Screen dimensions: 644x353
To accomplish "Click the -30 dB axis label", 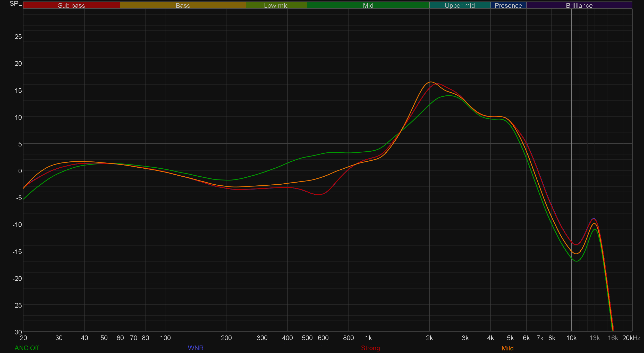I will coord(17,332).
